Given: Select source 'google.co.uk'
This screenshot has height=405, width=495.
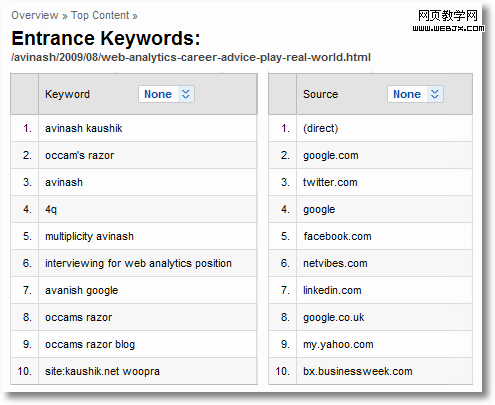Looking at the screenshot, I should point(334,317).
